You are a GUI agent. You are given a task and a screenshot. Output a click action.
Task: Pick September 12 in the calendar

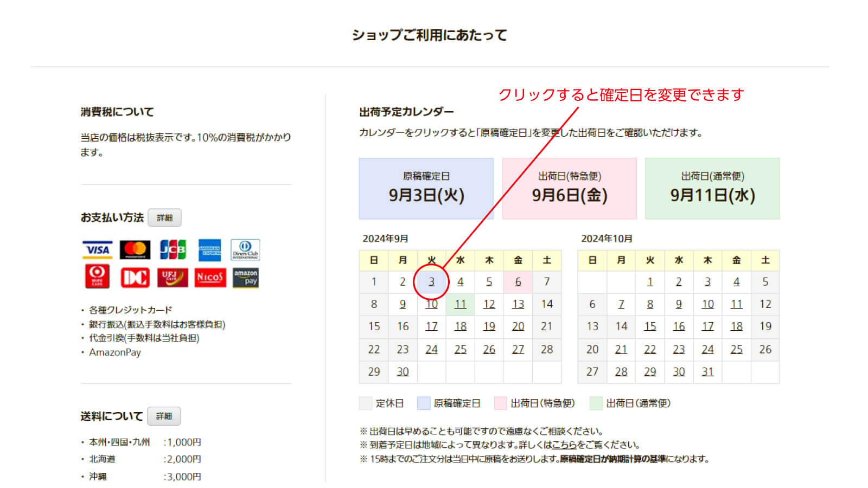(489, 304)
